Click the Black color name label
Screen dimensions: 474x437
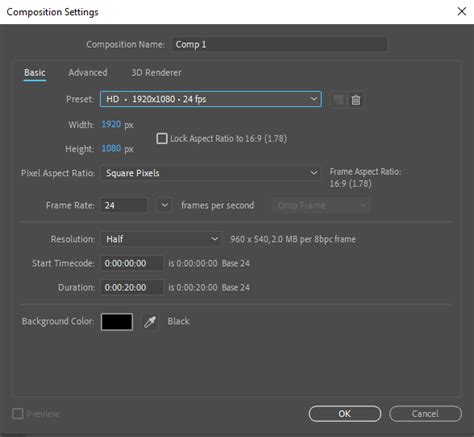pyautogui.click(x=179, y=321)
